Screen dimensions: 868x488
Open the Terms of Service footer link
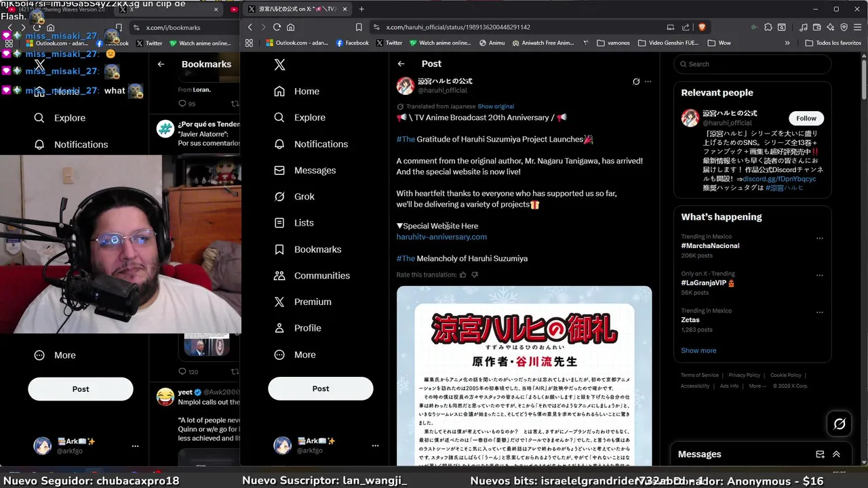click(700, 375)
